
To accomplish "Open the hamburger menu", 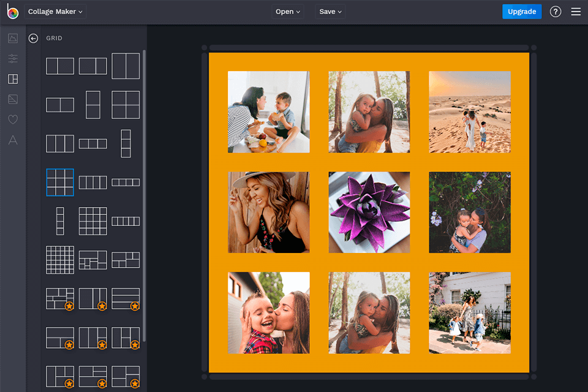I will click(576, 11).
